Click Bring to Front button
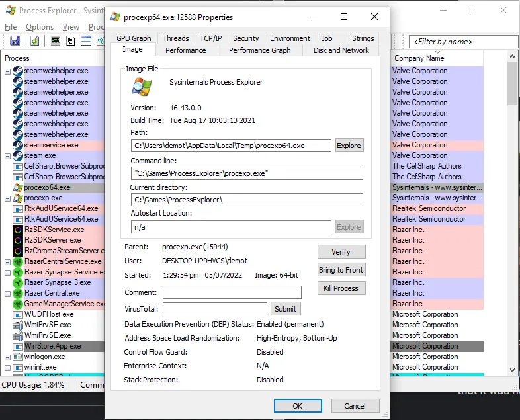This screenshot has height=420, width=520. click(x=341, y=270)
